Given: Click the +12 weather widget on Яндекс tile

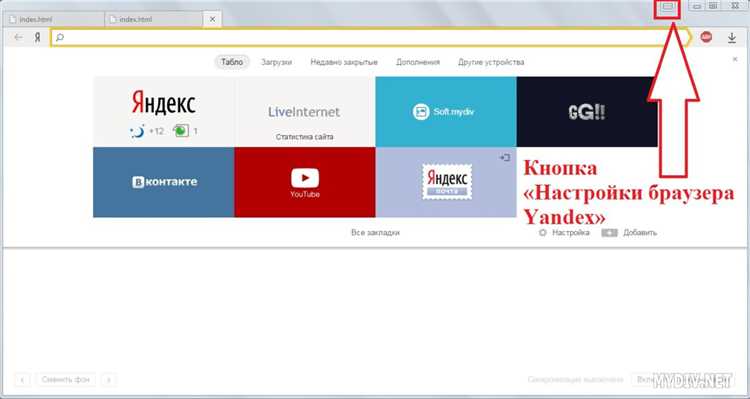Looking at the screenshot, I should coord(147,131).
